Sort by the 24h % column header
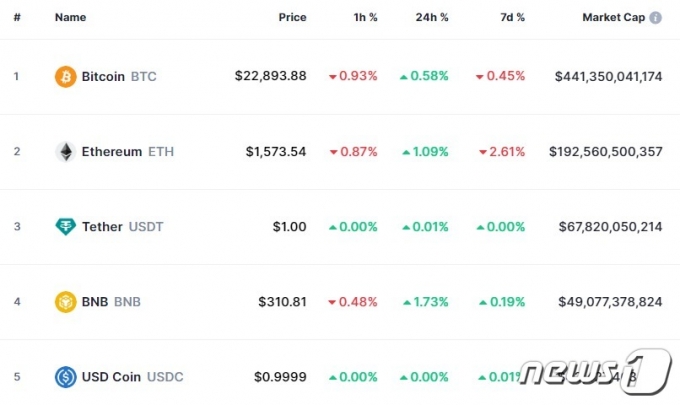 [x=432, y=17]
